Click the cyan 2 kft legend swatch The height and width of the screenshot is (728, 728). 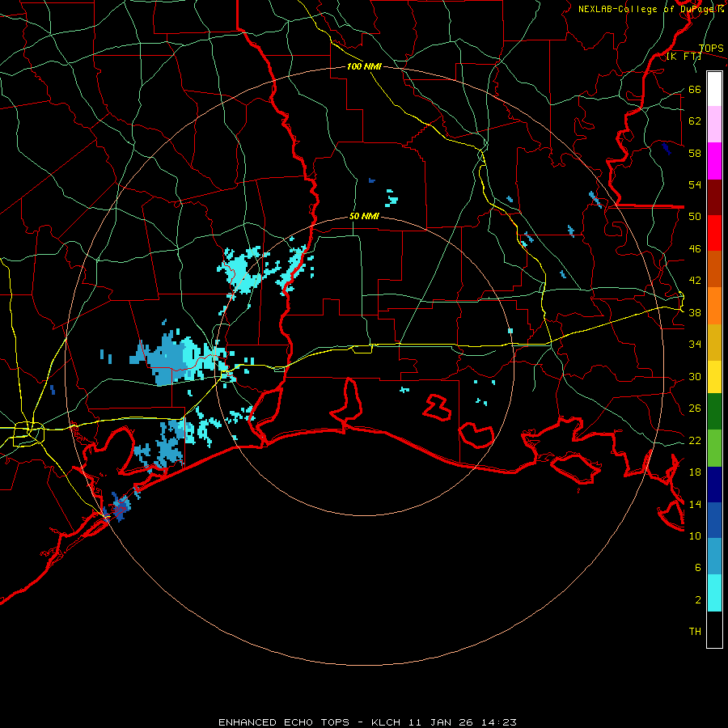(x=714, y=593)
